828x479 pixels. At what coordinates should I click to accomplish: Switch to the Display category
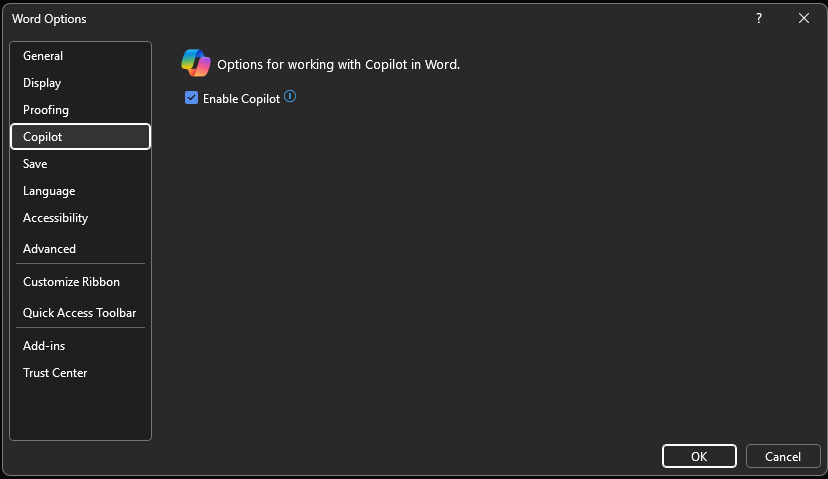(x=42, y=83)
